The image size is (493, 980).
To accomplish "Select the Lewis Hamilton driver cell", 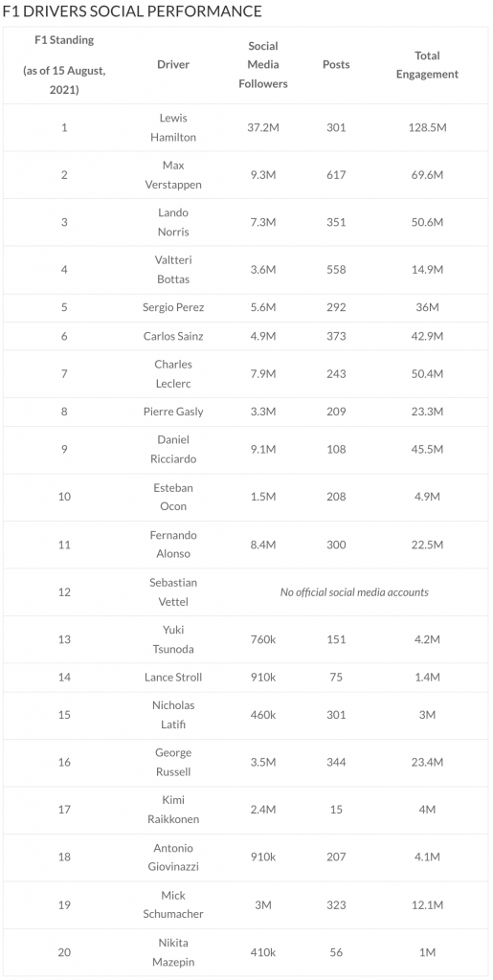I will 173,127.
